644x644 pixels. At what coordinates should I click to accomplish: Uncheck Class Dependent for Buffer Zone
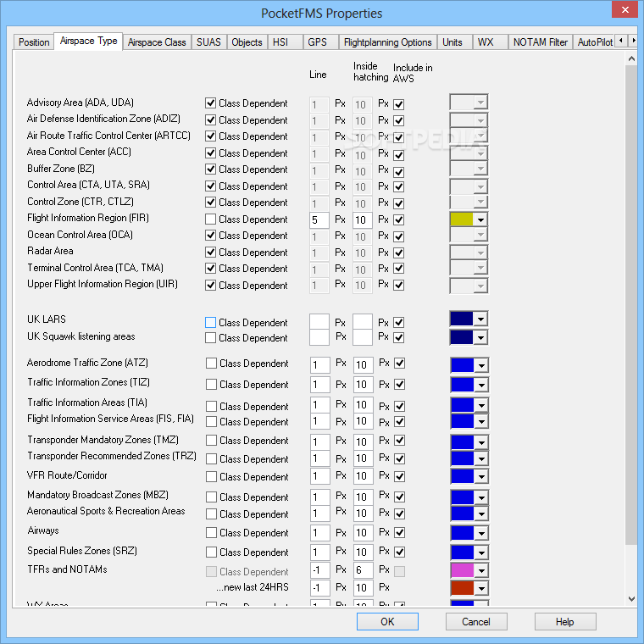[211, 169]
